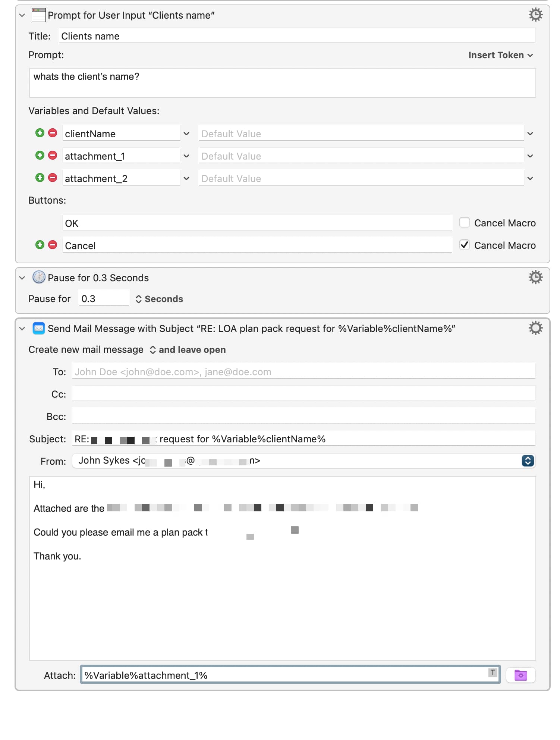Screen dimensions: 560x740
Task: Open default value dropdown for attachment_2 row
Action: click(x=530, y=178)
